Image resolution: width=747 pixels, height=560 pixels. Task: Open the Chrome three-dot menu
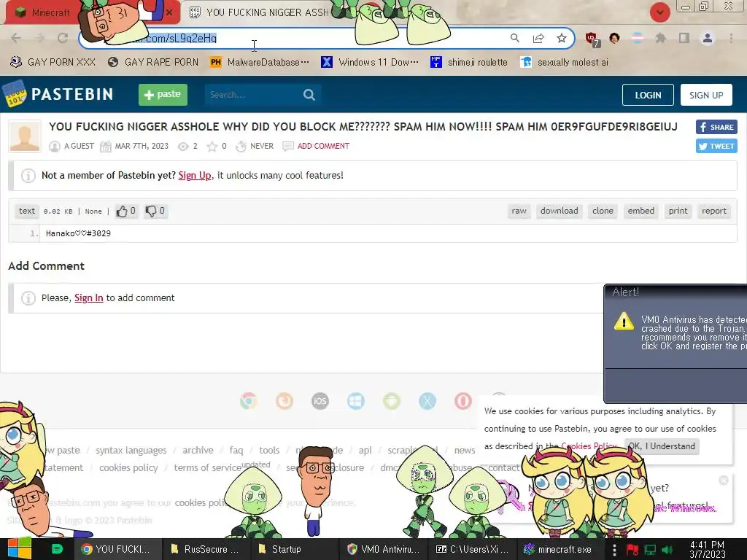tap(731, 38)
